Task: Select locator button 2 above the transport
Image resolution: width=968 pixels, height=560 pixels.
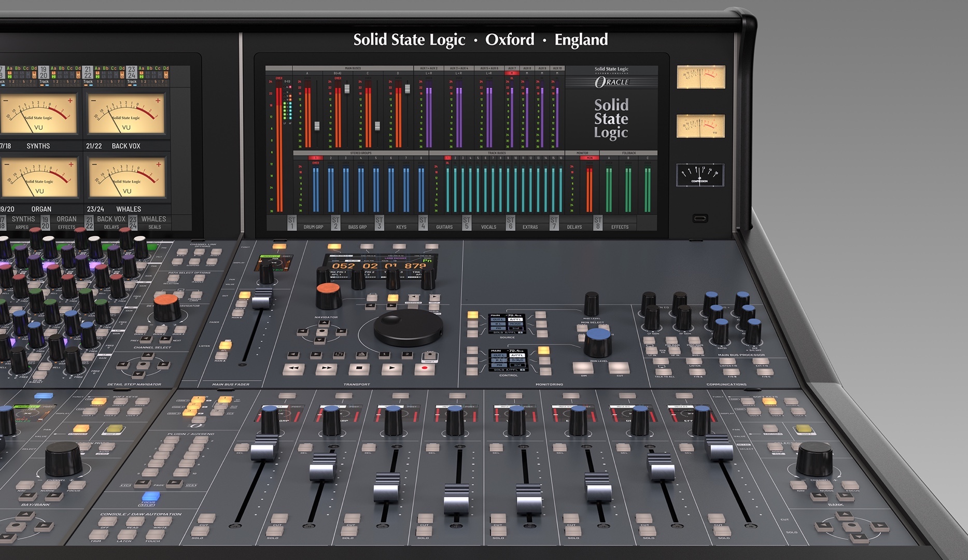Action: tap(407, 355)
